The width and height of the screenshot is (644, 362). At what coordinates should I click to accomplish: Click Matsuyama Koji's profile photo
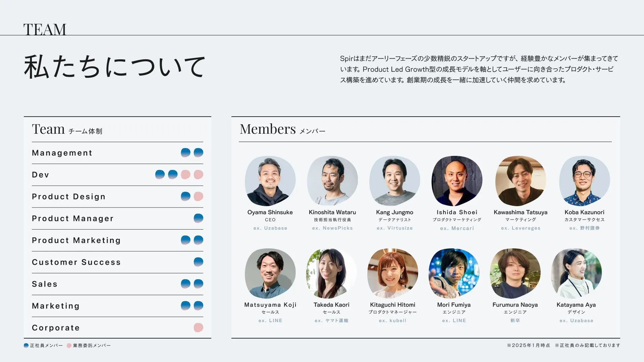click(270, 274)
